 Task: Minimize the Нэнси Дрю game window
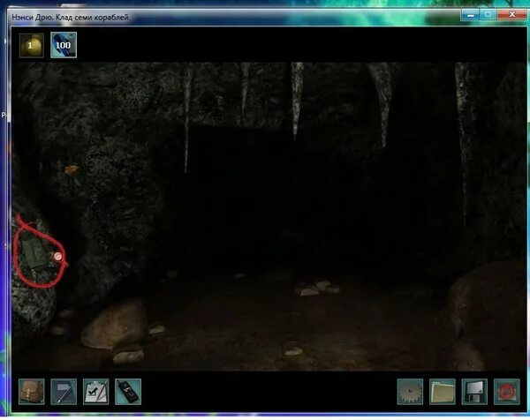coord(470,15)
